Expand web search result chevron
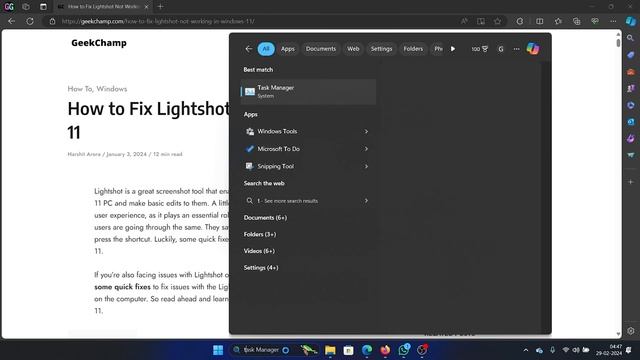 click(x=366, y=201)
